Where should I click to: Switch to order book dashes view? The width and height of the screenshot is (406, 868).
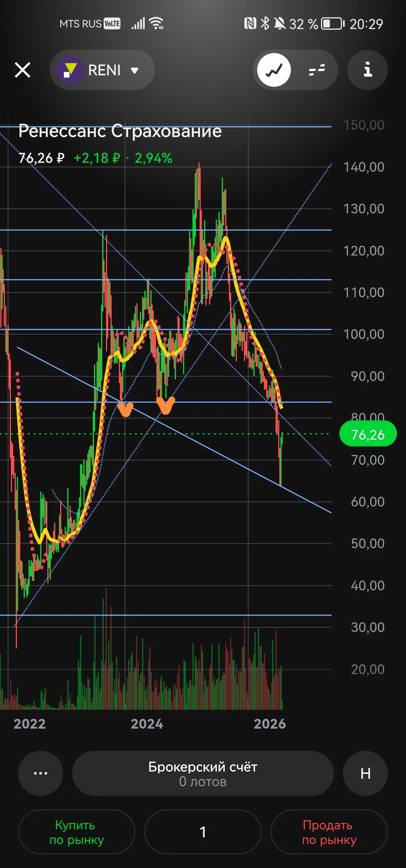point(317,70)
